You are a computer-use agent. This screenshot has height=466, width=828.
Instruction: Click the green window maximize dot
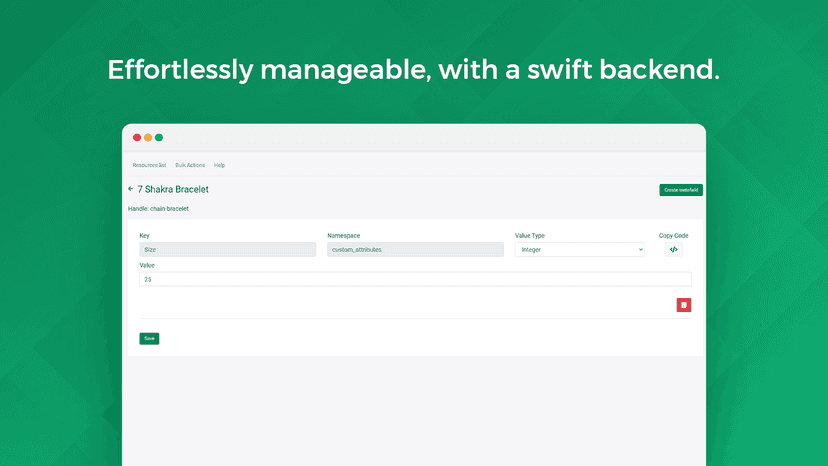point(159,137)
